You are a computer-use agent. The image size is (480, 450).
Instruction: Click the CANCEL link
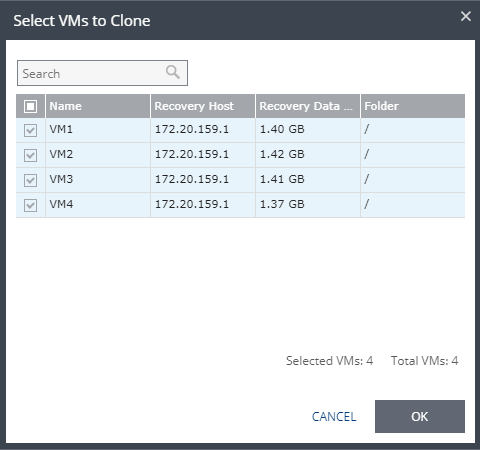coord(334,417)
